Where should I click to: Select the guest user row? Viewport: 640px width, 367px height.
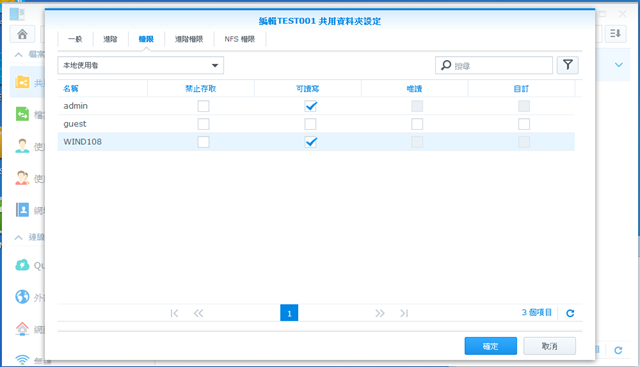(x=316, y=124)
